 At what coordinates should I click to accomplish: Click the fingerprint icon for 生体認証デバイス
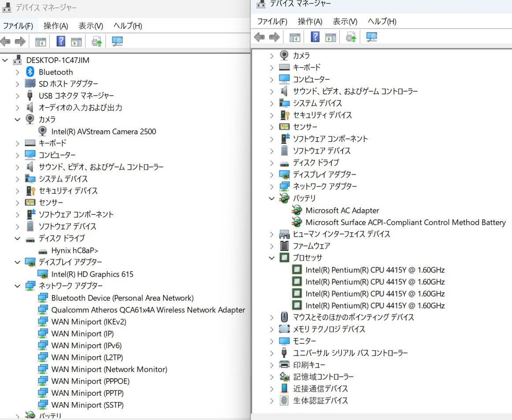284,400
